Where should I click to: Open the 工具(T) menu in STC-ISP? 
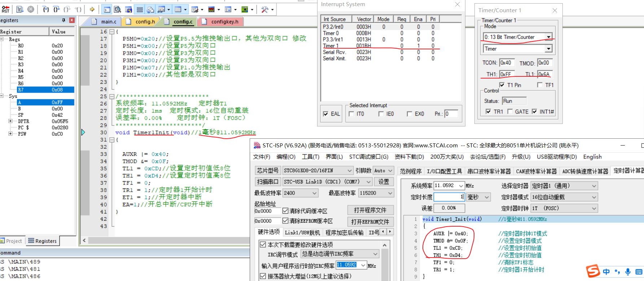point(311,157)
